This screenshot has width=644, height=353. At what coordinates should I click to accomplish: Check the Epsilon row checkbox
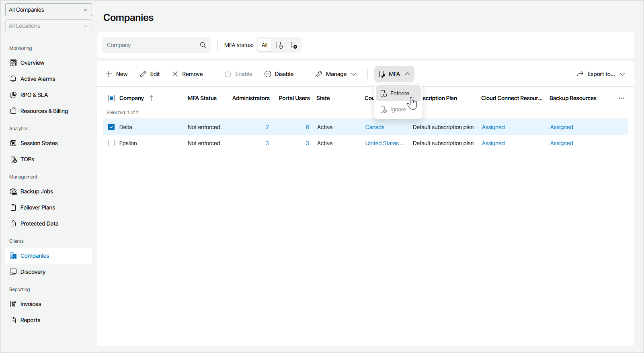[x=111, y=143]
